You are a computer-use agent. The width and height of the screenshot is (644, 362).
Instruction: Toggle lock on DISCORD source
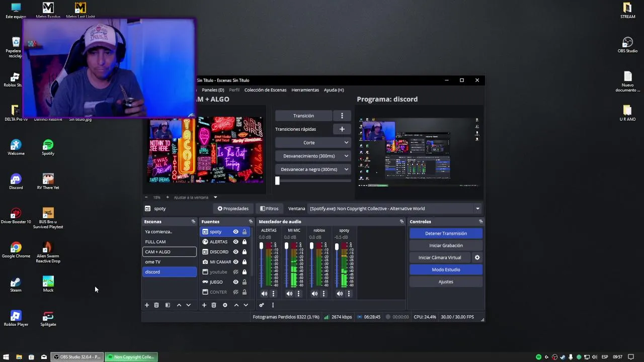[245, 252]
